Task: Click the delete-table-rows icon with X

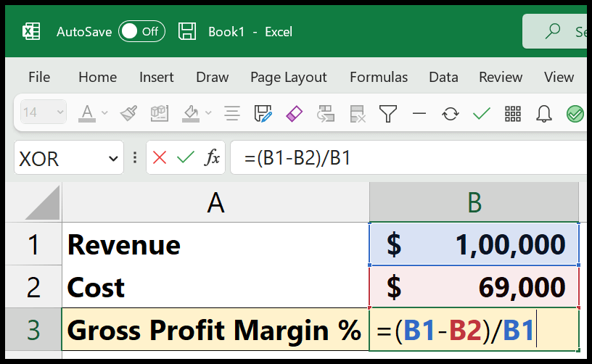Action: (357, 114)
